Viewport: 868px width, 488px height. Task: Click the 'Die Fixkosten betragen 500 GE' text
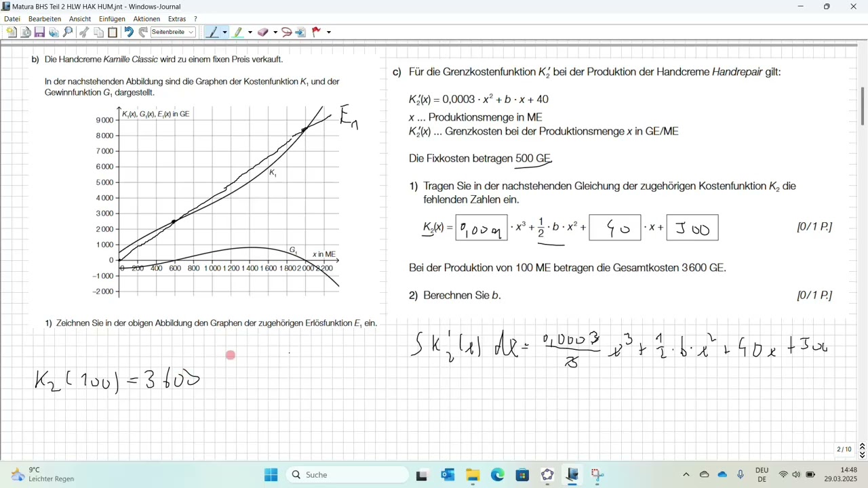pyautogui.click(x=480, y=159)
